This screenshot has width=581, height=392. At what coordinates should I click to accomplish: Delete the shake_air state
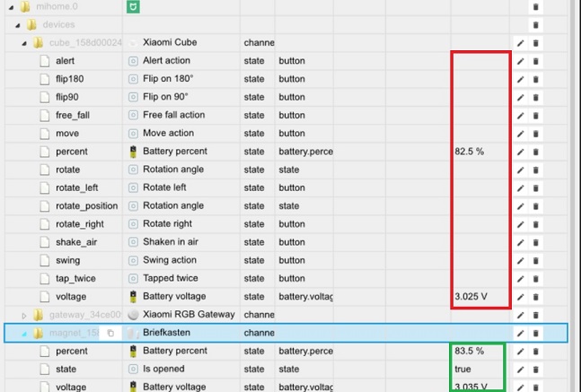point(536,242)
